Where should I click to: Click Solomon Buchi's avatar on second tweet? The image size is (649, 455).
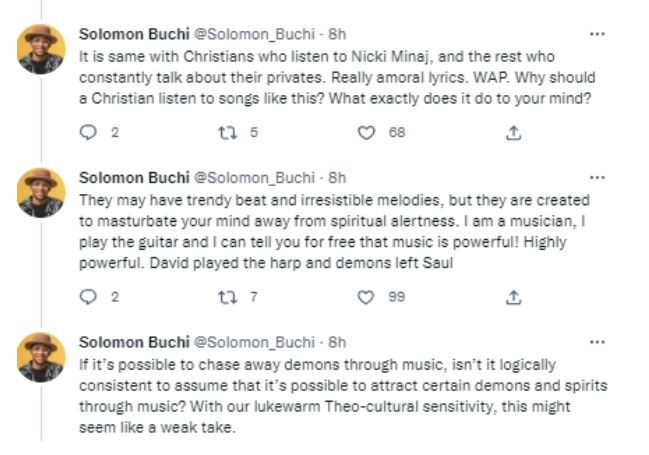[42, 193]
